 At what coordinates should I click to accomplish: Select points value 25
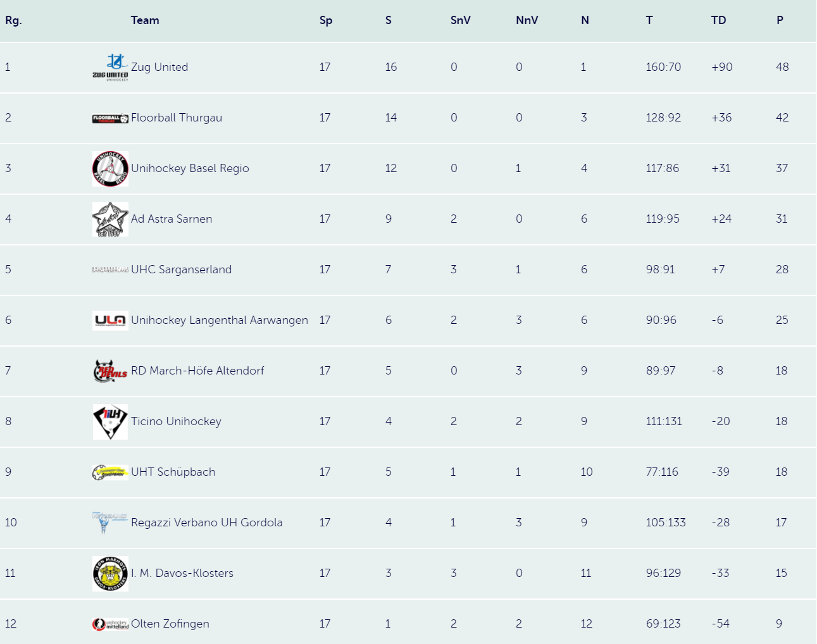pyautogui.click(x=782, y=320)
